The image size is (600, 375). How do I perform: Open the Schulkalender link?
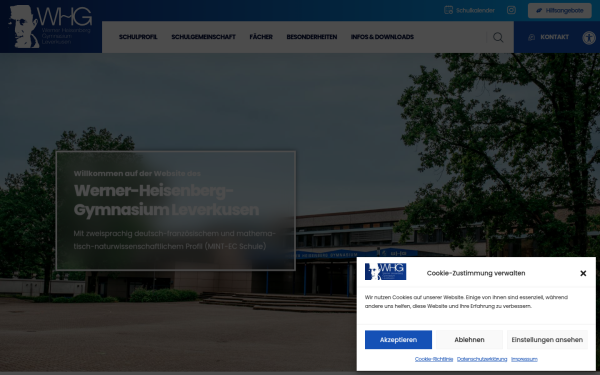(469, 10)
